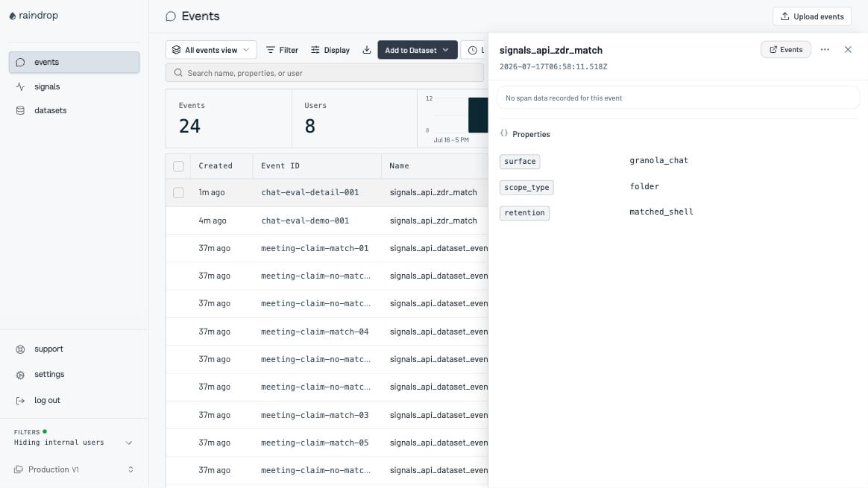Click the clock time range icon

coord(473,51)
